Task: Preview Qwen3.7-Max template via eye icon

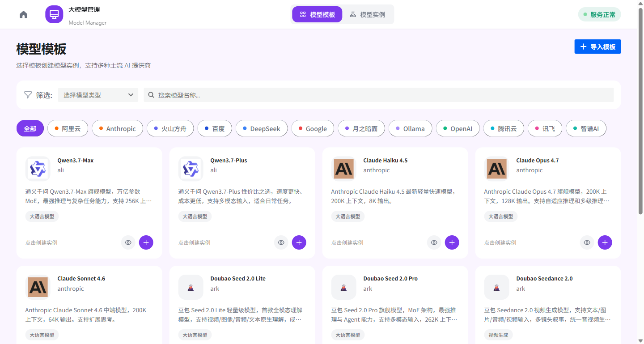Action: pyautogui.click(x=128, y=242)
